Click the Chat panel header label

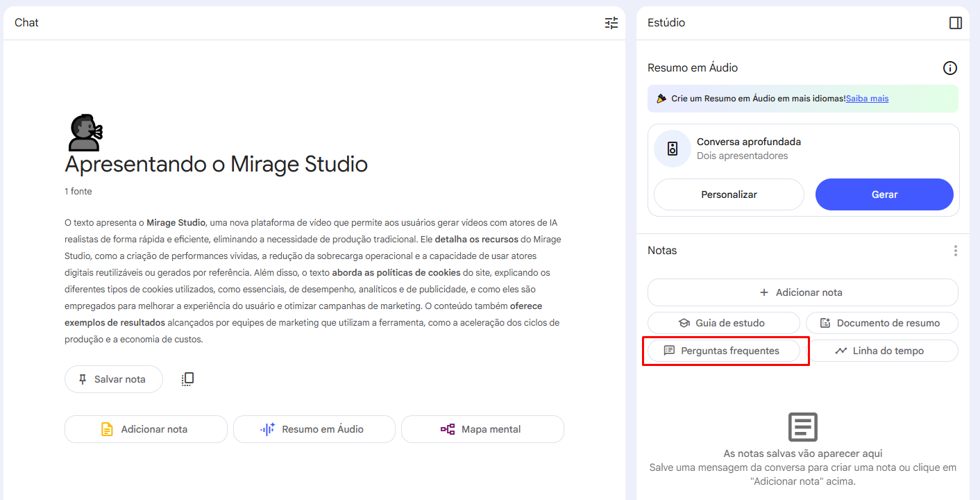tap(26, 23)
